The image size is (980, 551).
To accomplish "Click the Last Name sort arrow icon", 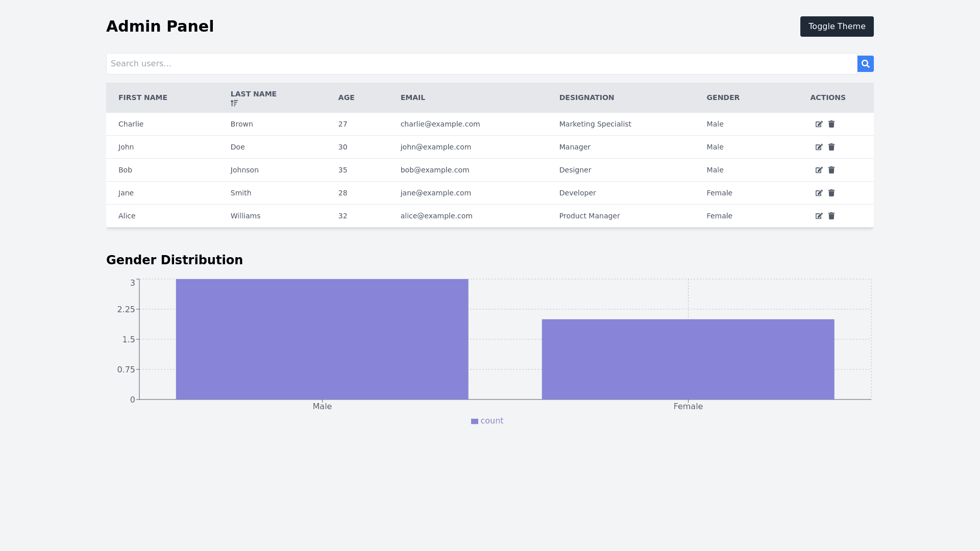I will point(234,103).
